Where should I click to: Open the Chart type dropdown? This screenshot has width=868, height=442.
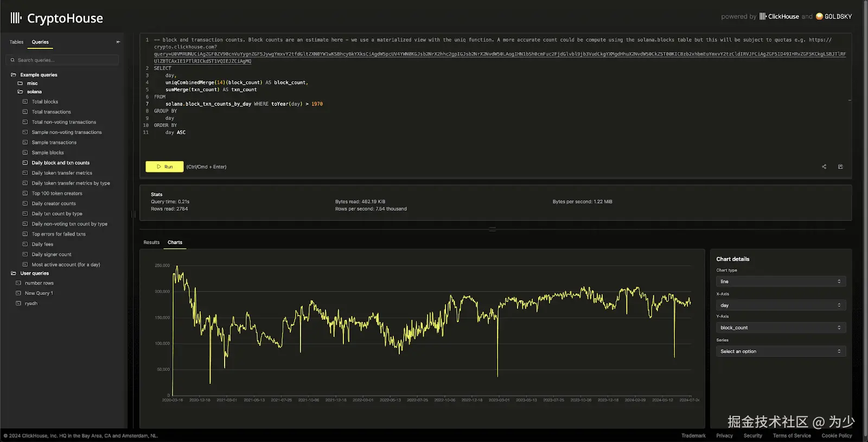pos(781,281)
